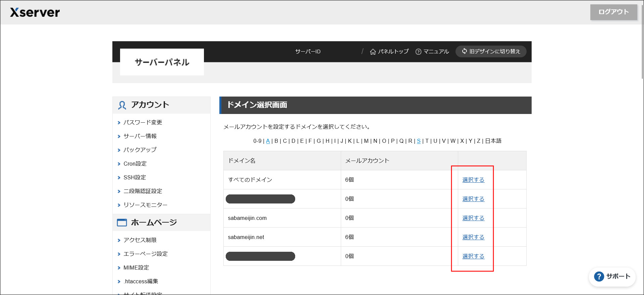Select 選択する for sabameijin.com
The width and height of the screenshot is (644, 295).
473,218
